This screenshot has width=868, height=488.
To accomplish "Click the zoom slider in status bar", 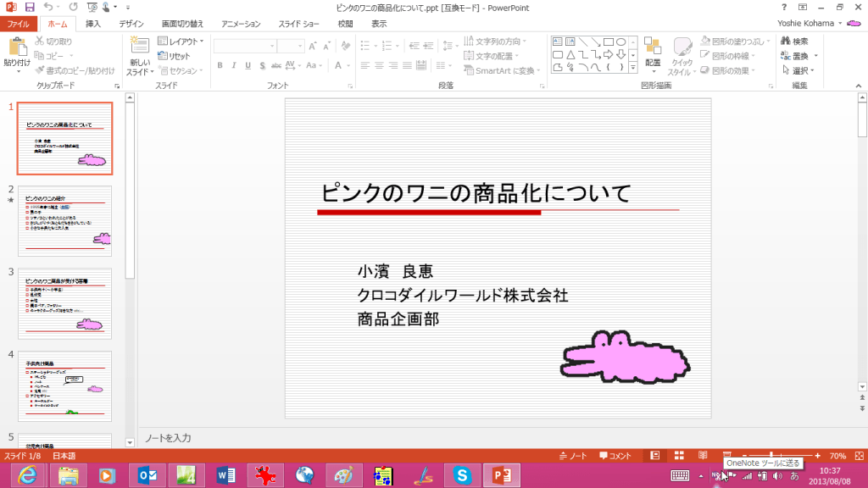I will 771,456.
